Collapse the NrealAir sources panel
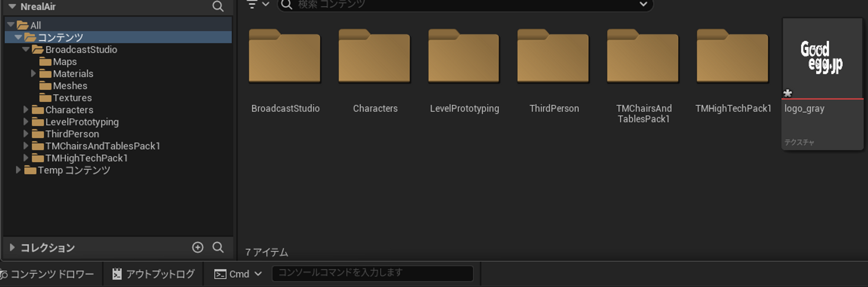 pyautogui.click(x=12, y=7)
